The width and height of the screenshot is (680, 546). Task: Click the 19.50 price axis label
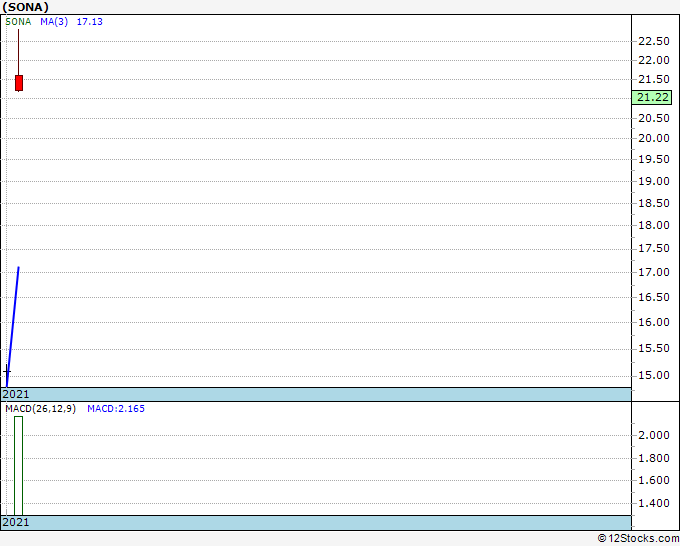654,159
